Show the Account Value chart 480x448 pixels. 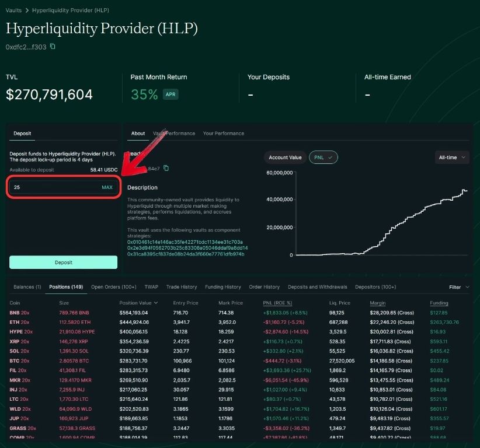tap(285, 157)
